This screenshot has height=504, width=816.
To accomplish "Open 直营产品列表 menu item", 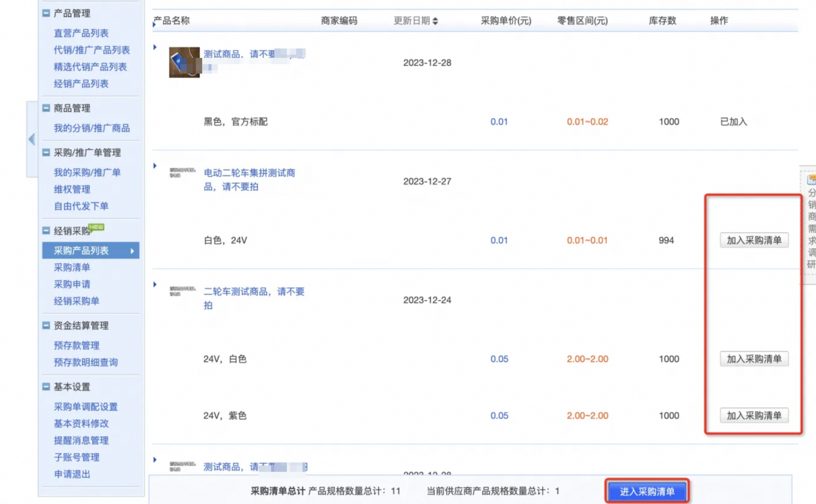I will [81, 33].
